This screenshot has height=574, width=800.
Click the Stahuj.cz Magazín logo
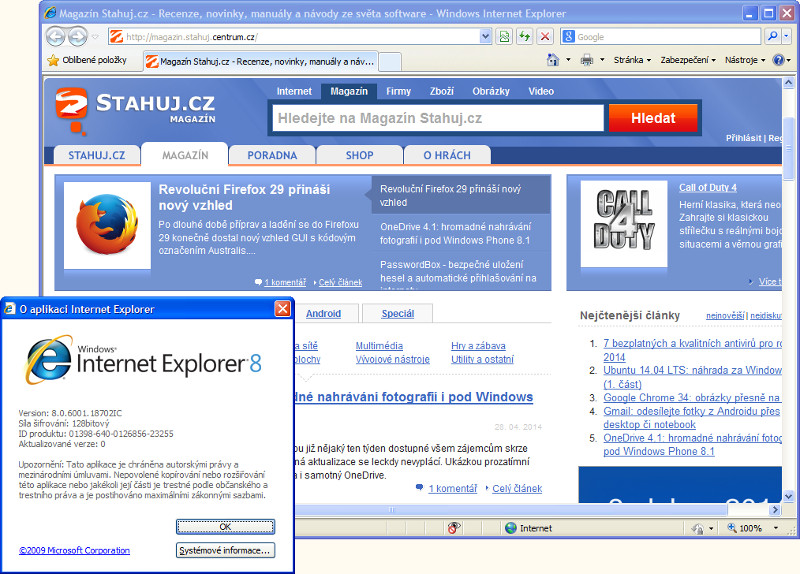pyautogui.click(x=136, y=110)
